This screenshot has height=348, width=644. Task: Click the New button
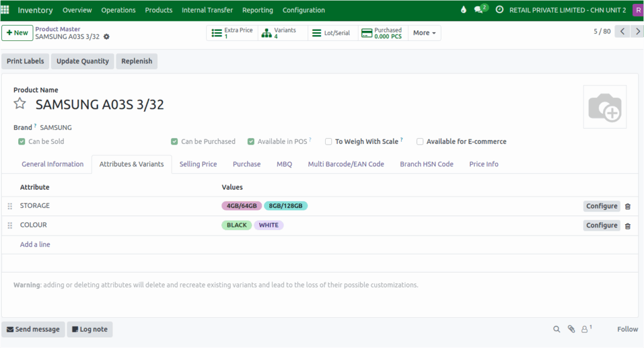tap(17, 33)
